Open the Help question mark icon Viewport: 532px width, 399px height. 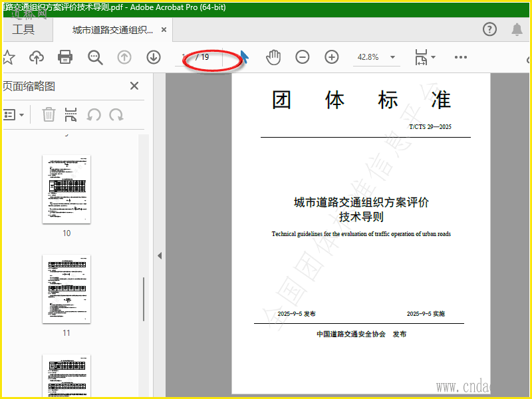(x=489, y=29)
